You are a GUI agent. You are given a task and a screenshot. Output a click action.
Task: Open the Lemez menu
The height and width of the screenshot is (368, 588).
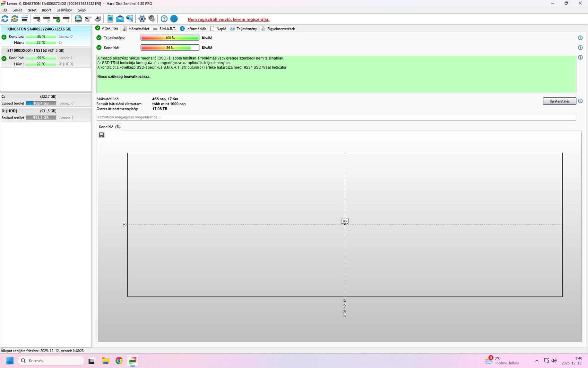pos(17,10)
